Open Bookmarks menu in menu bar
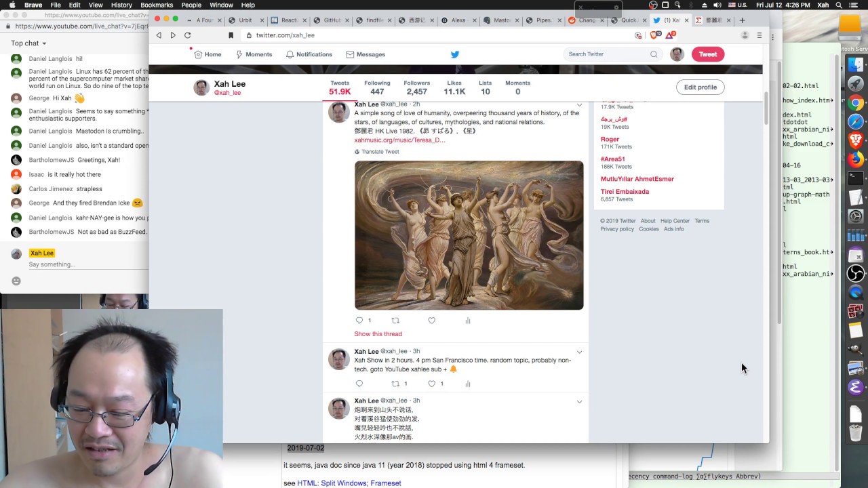Viewport: 868px width, 488px height. (157, 5)
